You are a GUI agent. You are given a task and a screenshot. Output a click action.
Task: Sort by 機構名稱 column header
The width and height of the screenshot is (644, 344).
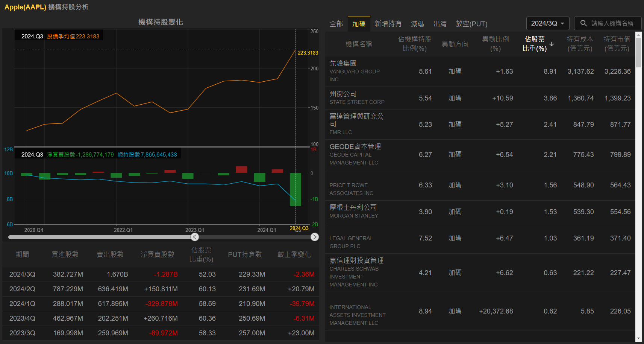[359, 44]
